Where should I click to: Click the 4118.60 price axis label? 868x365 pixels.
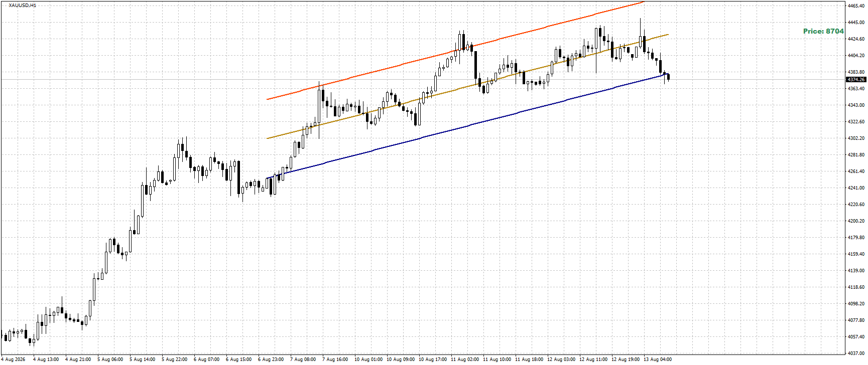[856, 287]
